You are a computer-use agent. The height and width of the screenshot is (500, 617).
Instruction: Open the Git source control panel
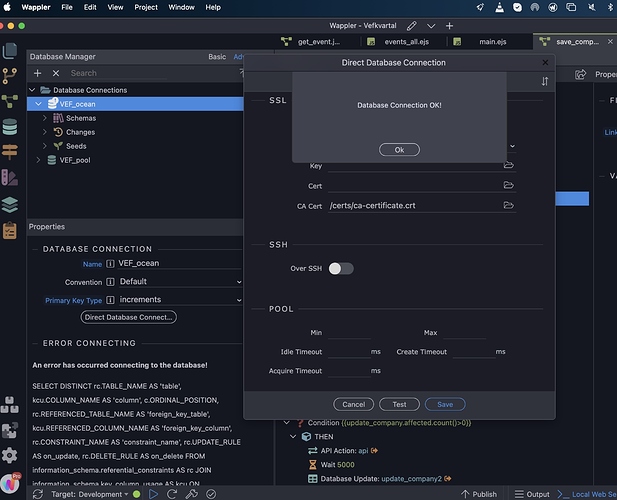click(x=10, y=76)
